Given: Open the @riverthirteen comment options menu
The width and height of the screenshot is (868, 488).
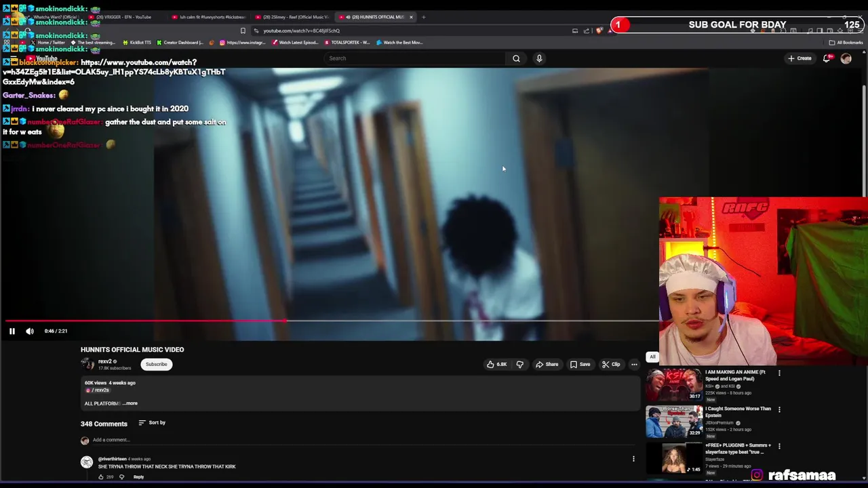Looking at the screenshot, I should pyautogui.click(x=633, y=459).
